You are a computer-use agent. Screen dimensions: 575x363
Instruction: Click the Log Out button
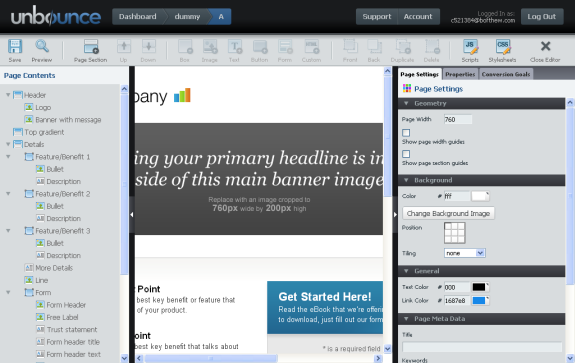[542, 16]
